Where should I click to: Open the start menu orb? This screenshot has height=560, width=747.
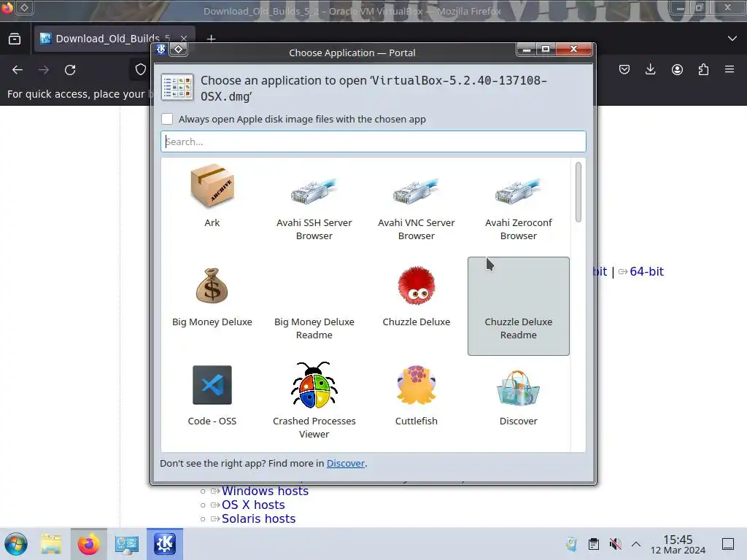click(x=16, y=544)
